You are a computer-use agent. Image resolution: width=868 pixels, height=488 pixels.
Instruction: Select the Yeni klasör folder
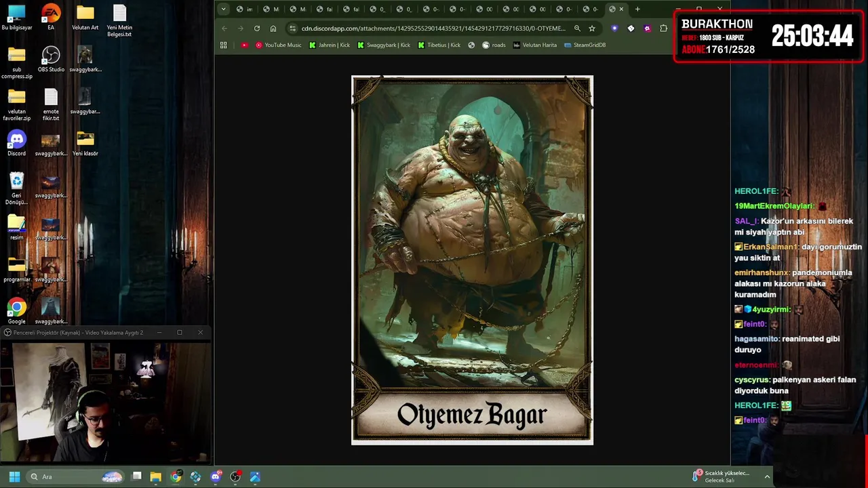pyautogui.click(x=85, y=144)
